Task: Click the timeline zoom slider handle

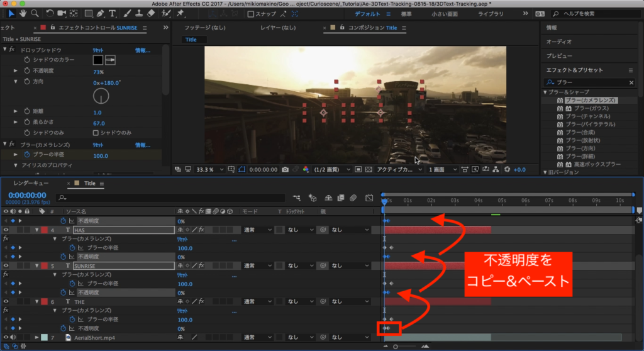Action: pos(396,347)
